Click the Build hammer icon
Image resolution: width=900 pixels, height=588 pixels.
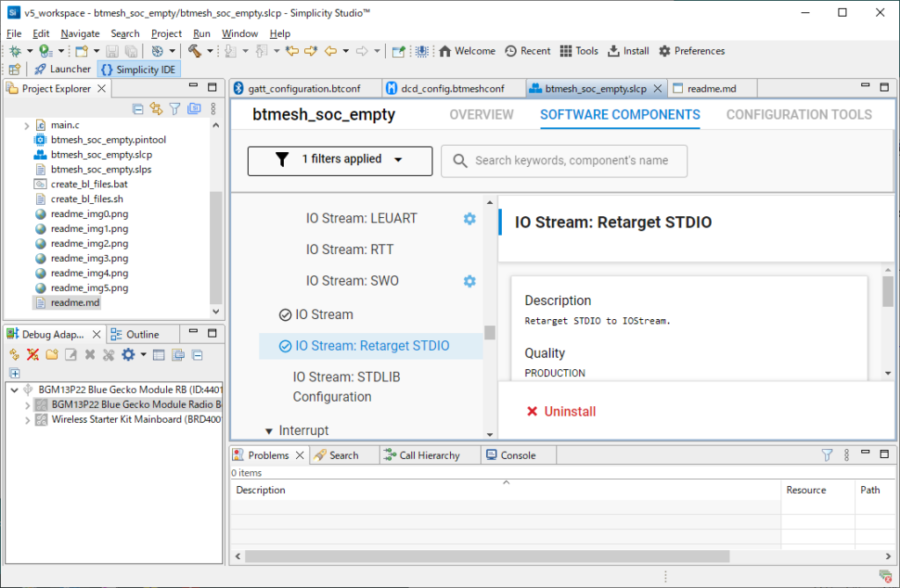(x=194, y=51)
